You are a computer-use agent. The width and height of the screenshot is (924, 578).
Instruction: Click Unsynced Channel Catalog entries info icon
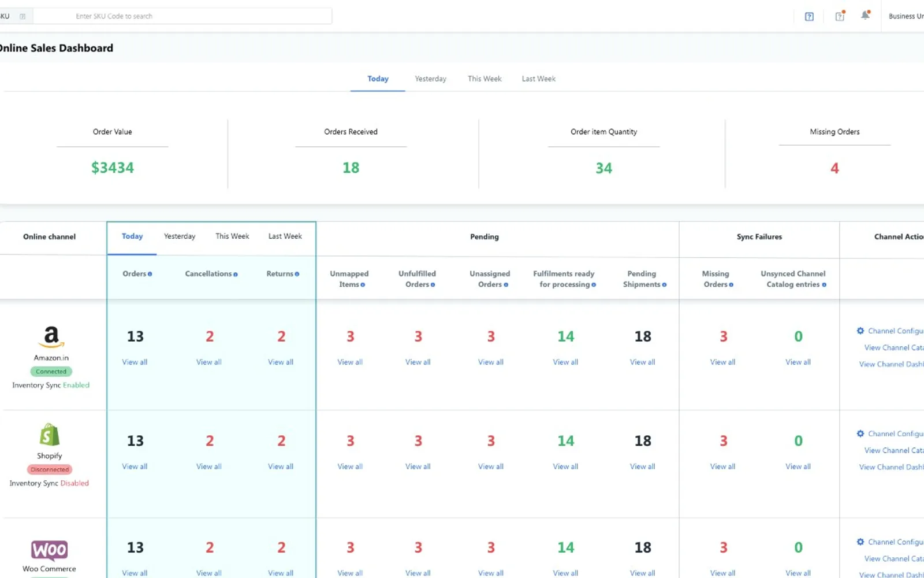tap(824, 284)
